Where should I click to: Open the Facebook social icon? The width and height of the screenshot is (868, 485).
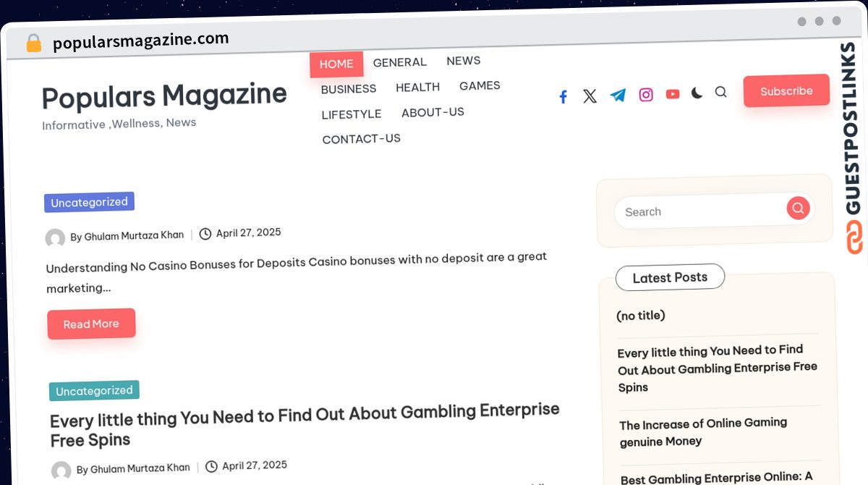pyautogui.click(x=563, y=97)
